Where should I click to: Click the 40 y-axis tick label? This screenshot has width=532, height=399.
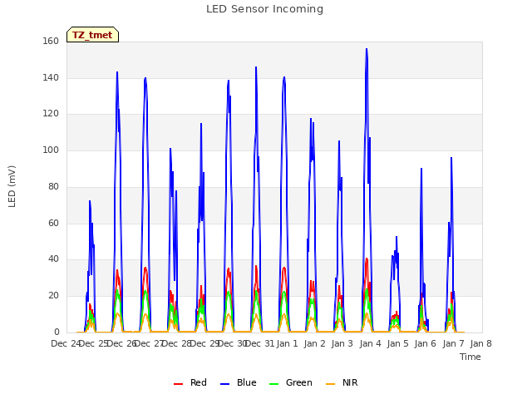click(53, 259)
